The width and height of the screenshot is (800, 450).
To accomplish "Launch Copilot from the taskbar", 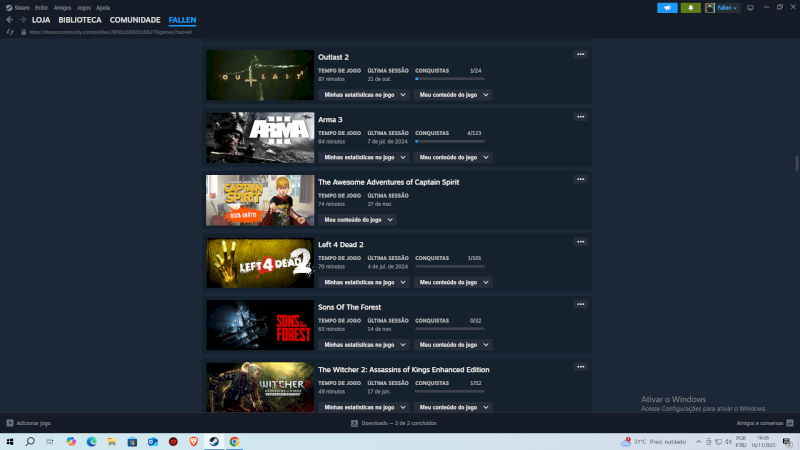I will [x=71, y=442].
